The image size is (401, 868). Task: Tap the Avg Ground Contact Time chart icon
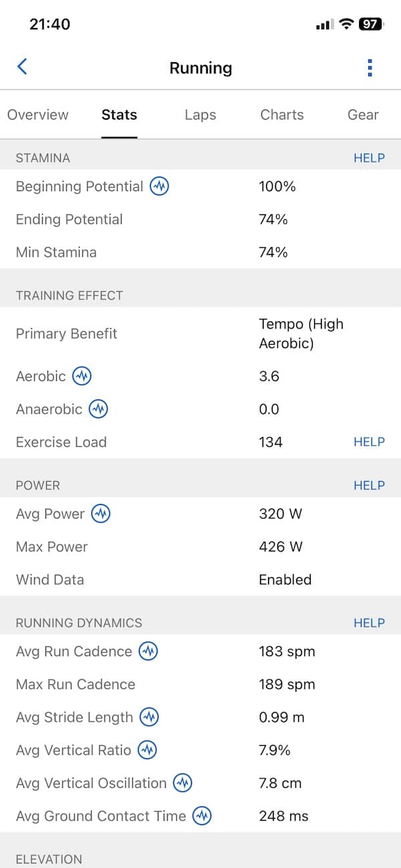(202, 816)
